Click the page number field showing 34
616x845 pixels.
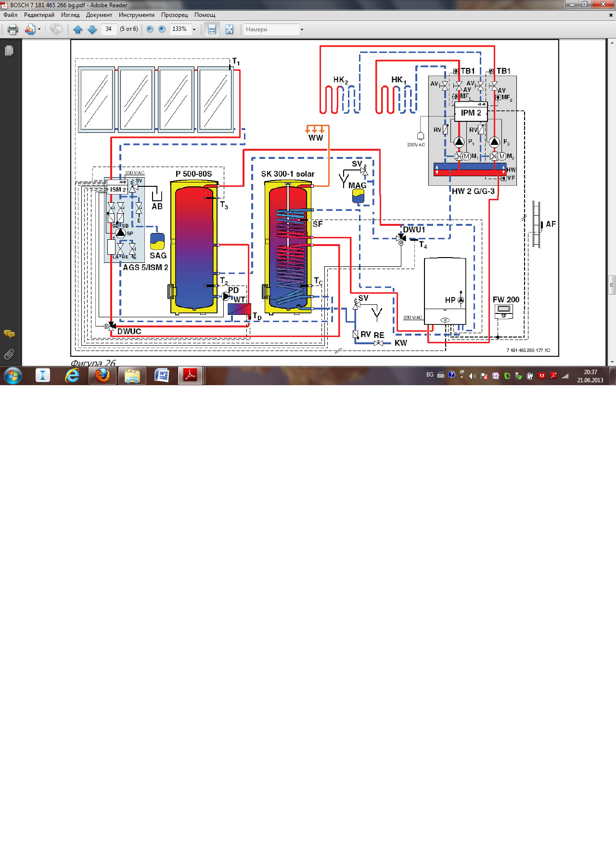(109, 29)
